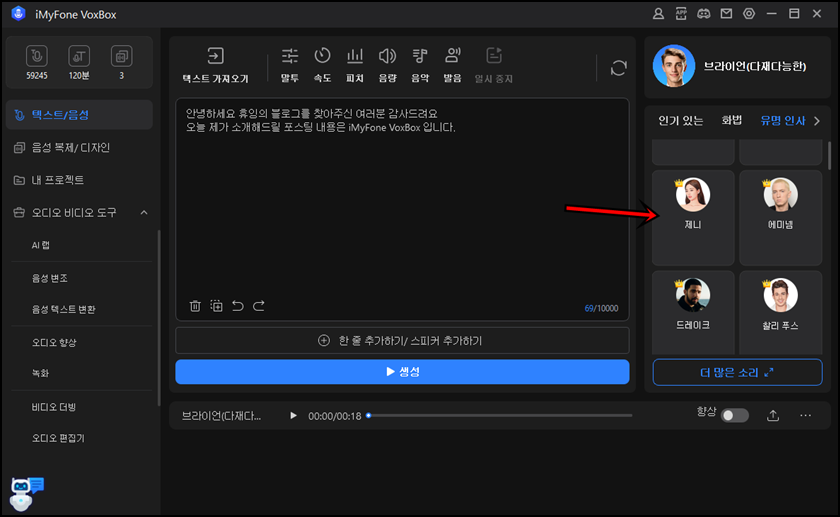This screenshot has width=840, height=517.
Task: Click the 브라이언(다재다... audio clip name
Action: tap(221, 416)
